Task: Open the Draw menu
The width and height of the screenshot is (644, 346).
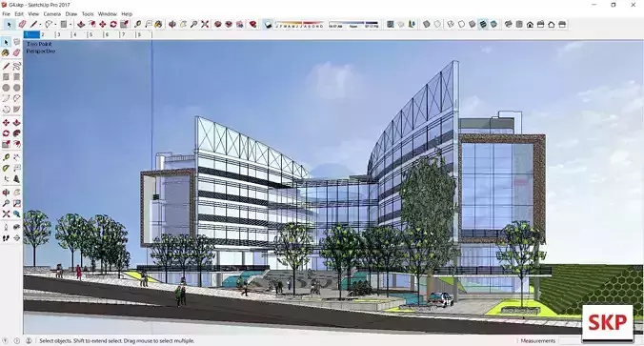Action: tap(71, 13)
